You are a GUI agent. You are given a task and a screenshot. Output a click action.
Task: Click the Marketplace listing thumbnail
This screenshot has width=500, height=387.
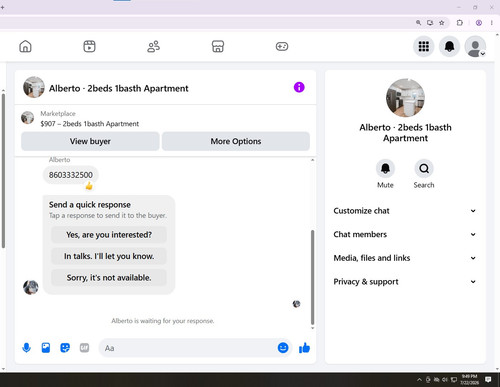coord(27,118)
